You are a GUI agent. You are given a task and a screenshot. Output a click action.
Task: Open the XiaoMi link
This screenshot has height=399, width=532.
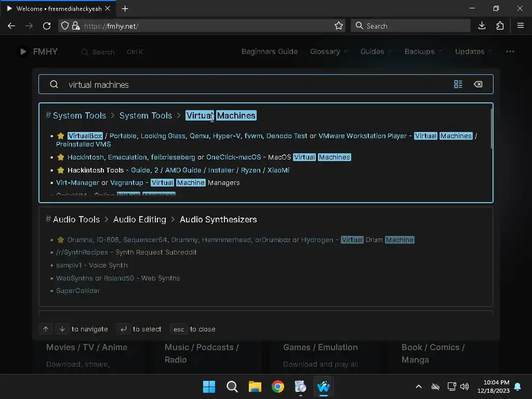click(278, 170)
